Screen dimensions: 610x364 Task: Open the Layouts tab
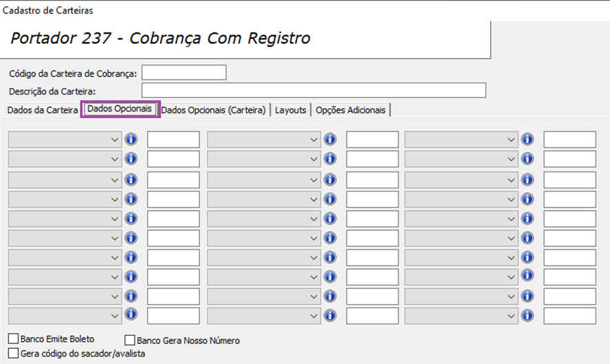(291, 110)
